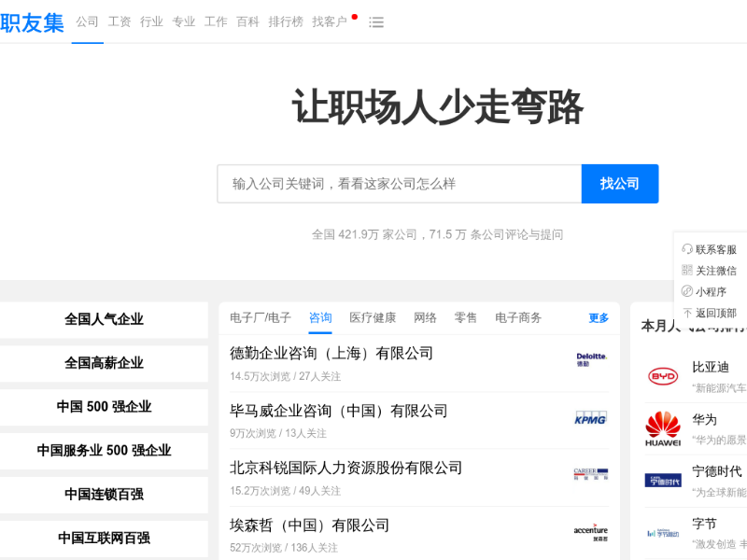Open 中国 500 强企业 list
Image resolution: width=747 pixels, height=560 pixels.
tap(104, 407)
